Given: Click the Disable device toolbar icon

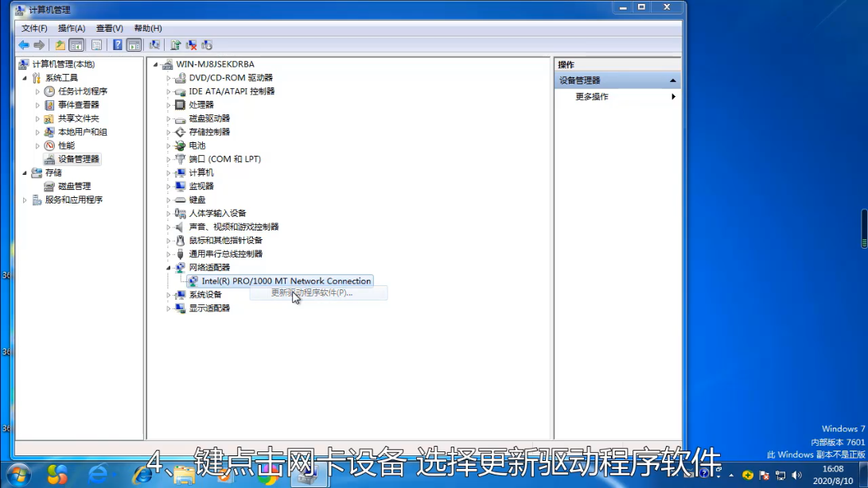Looking at the screenshot, I should coord(207,45).
